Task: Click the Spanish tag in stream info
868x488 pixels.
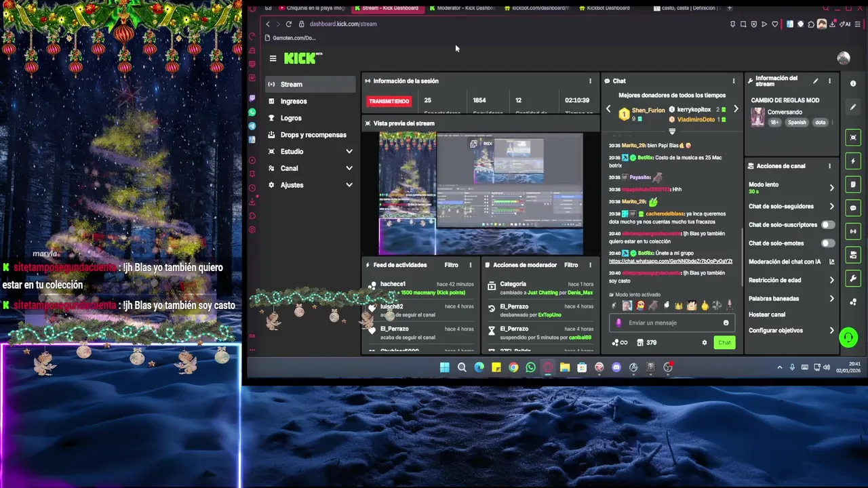Action: pyautogui.click(x=797, y=123)
